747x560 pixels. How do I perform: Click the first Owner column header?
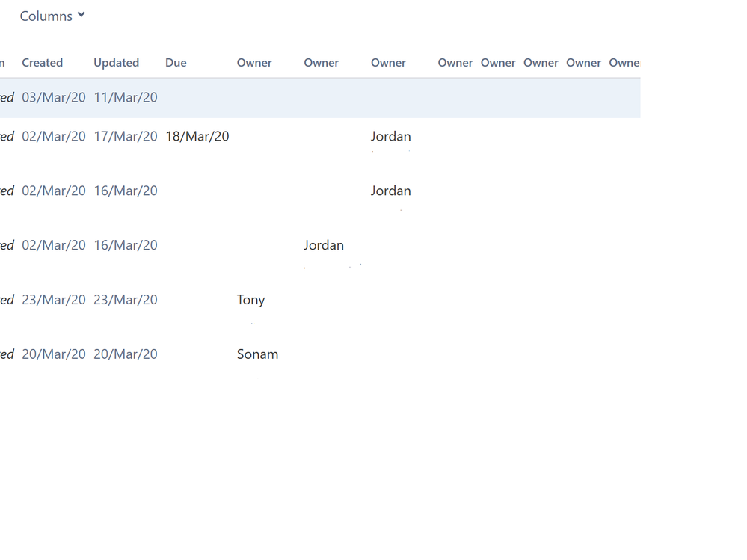click(x=253, y=62)
